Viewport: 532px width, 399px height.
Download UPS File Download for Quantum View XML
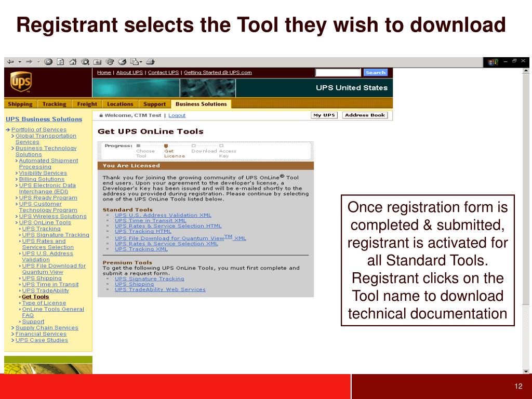[x=180, y=238]
